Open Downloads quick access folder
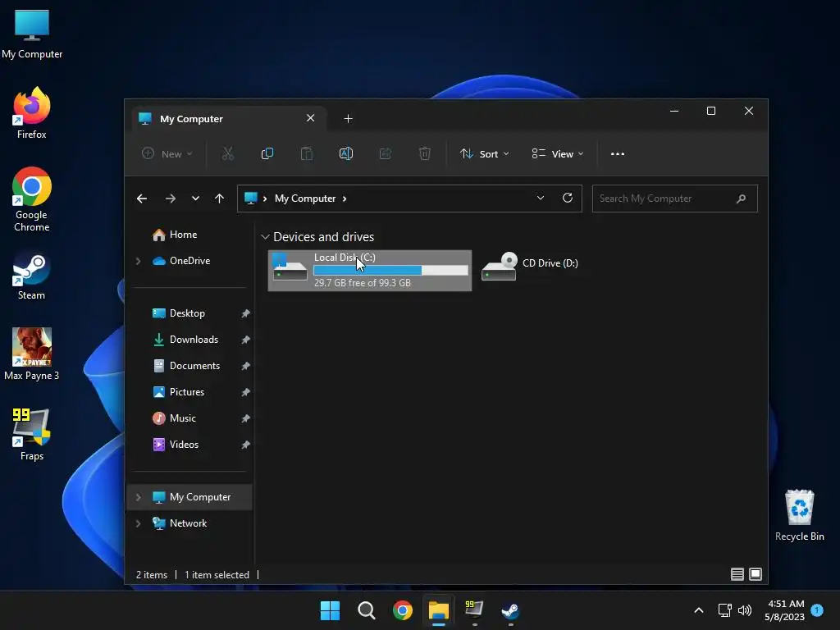This screenshot has height=630, width=840. (194, 340)
